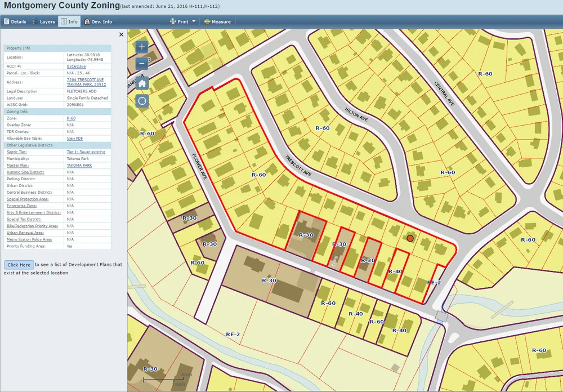
Task: Open the Dev. Info tab
Action: tap(98, 21)
